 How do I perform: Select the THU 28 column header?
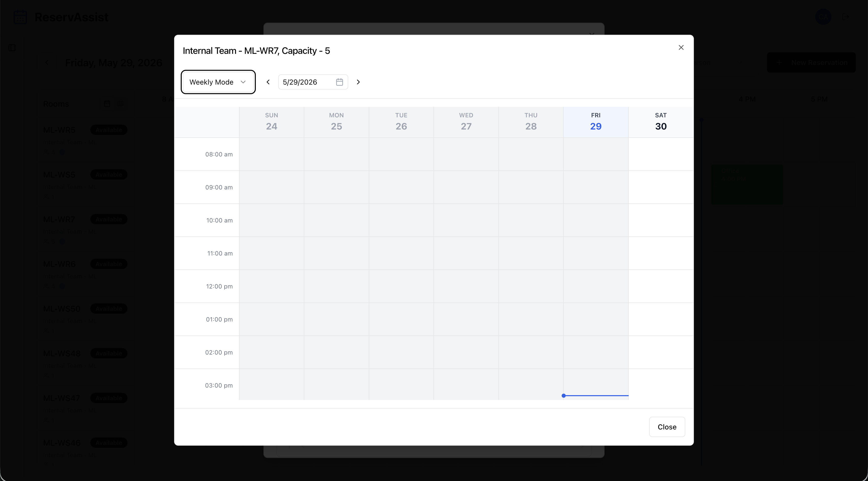[531, 122]
